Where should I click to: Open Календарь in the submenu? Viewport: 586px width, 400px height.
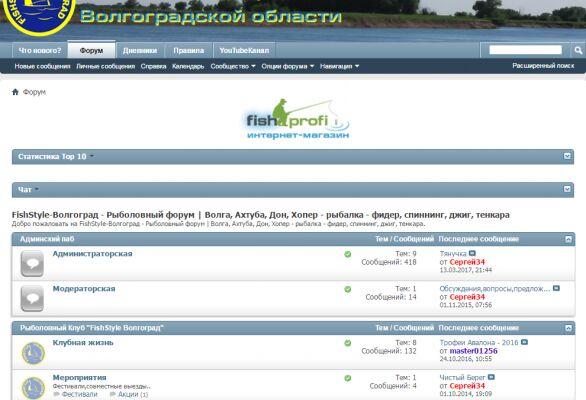[188, 66]
